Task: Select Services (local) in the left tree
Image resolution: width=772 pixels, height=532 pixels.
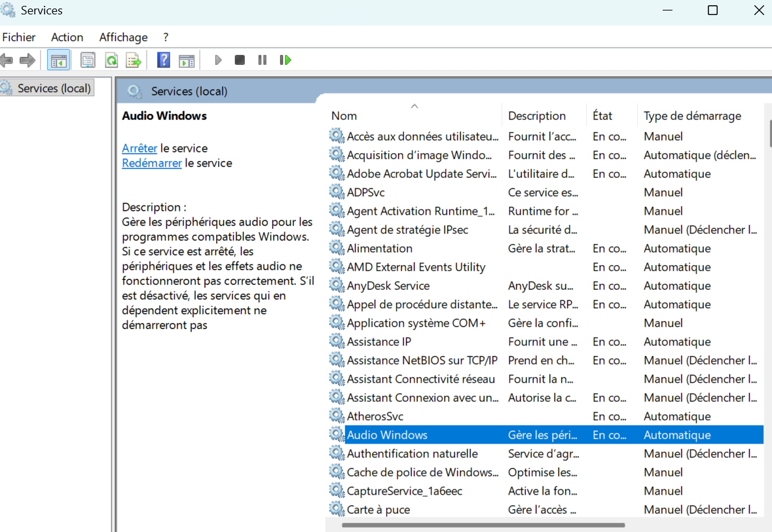Action: [54, 88]
